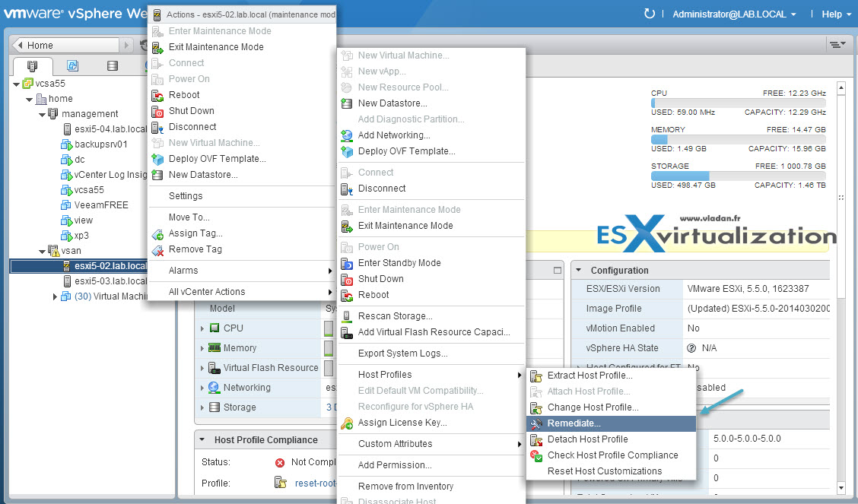
Task: Click the Assign Tag icon
Action: (157, 234)
